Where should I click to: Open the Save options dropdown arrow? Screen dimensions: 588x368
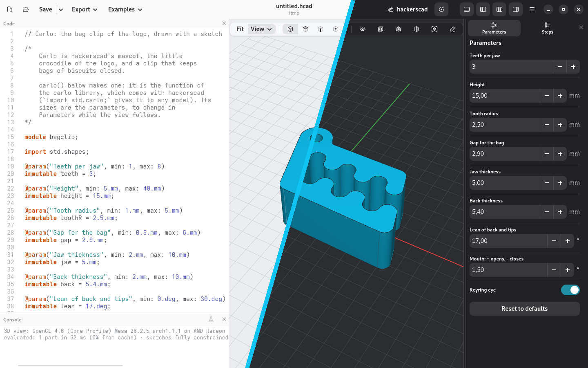pyautogui.click(x=60, y=9)
